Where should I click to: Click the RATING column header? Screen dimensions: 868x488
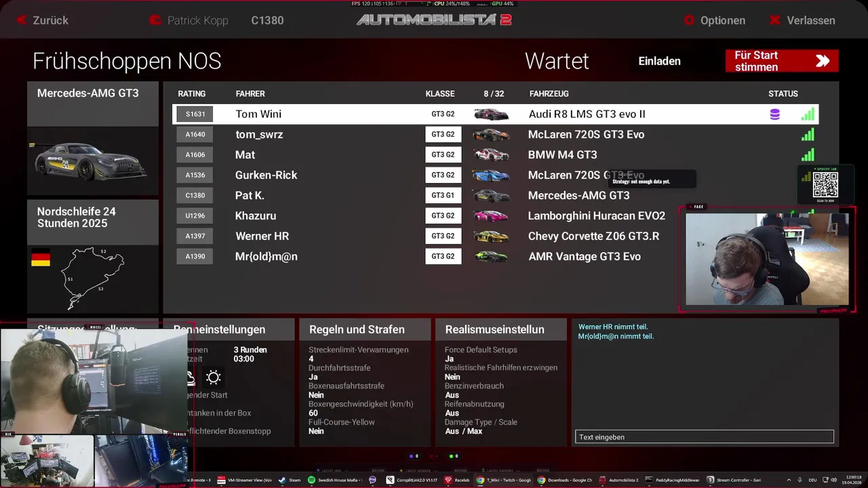[x=192, y=94]
